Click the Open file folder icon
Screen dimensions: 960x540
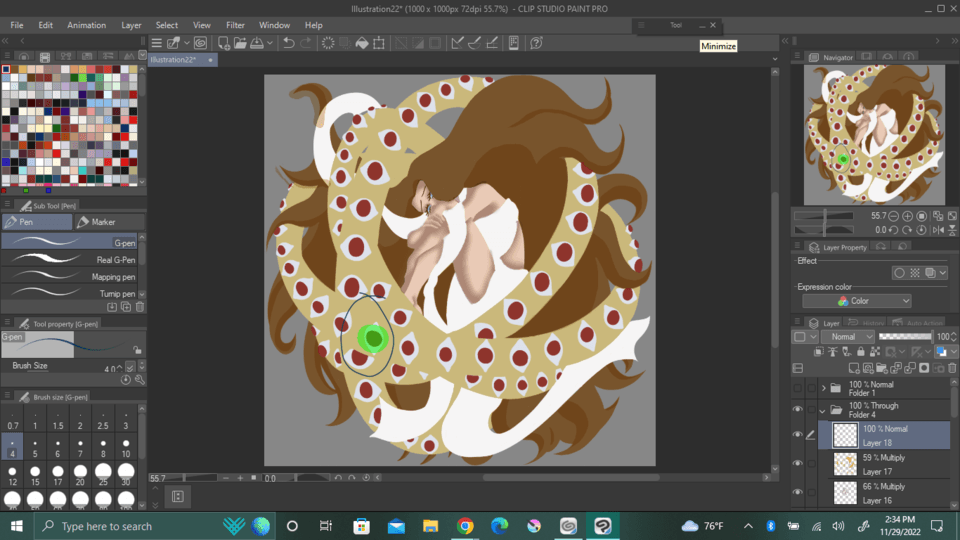240,43
